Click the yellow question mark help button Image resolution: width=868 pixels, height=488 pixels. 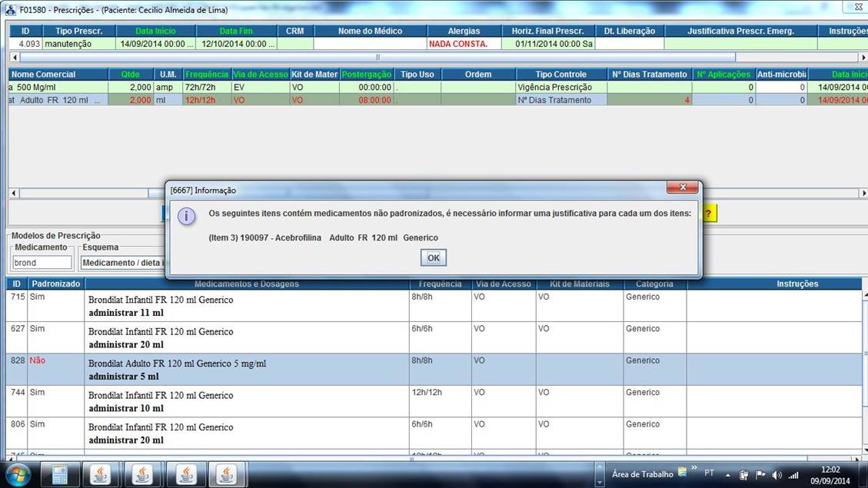(710, 214)
